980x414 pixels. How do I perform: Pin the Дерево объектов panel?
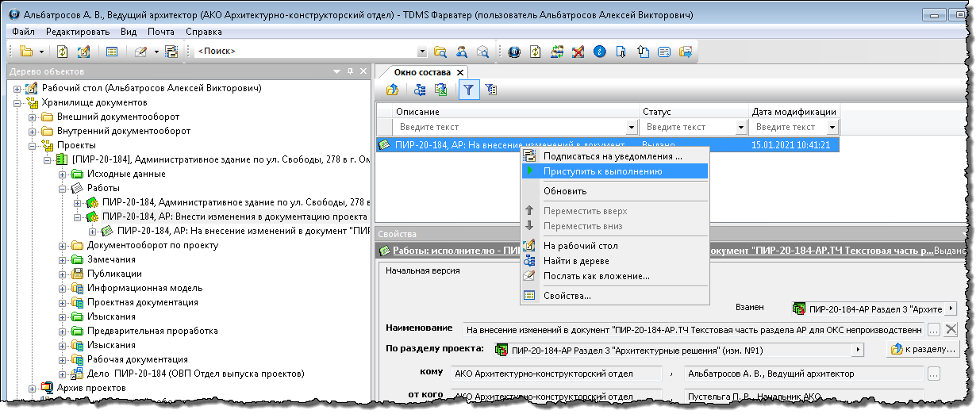click(x=350, y=71)
